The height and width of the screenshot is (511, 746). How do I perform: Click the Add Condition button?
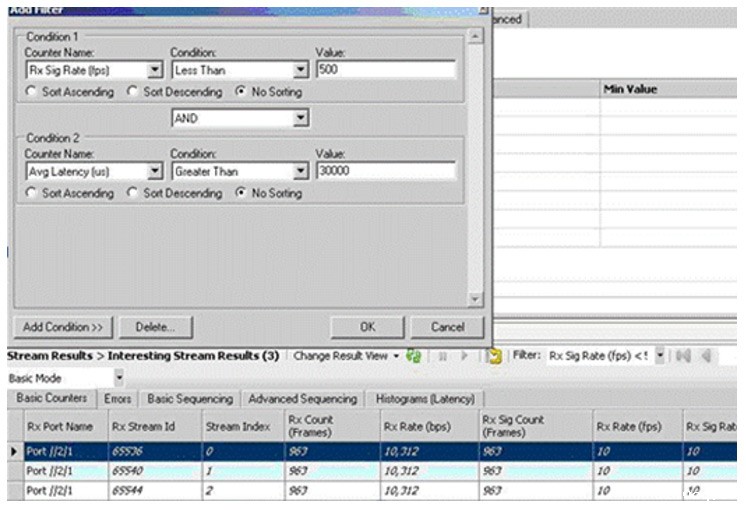click(x=61, y=327)
